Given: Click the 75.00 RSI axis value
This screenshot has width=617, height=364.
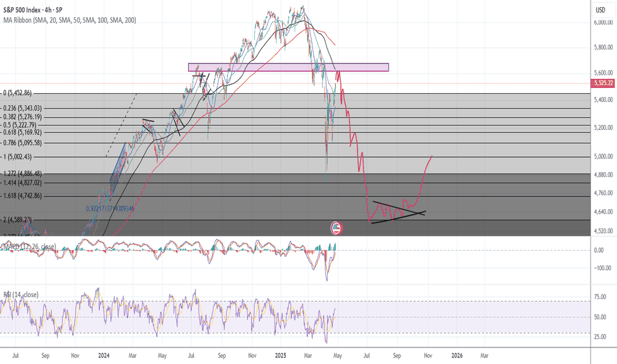Looking at the screenshot, I should point(600,296).
